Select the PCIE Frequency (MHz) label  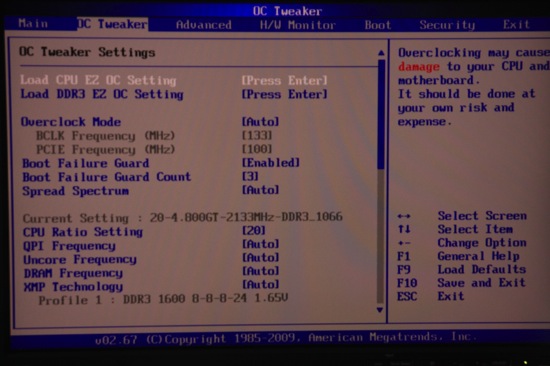click(x=105, y=149)
